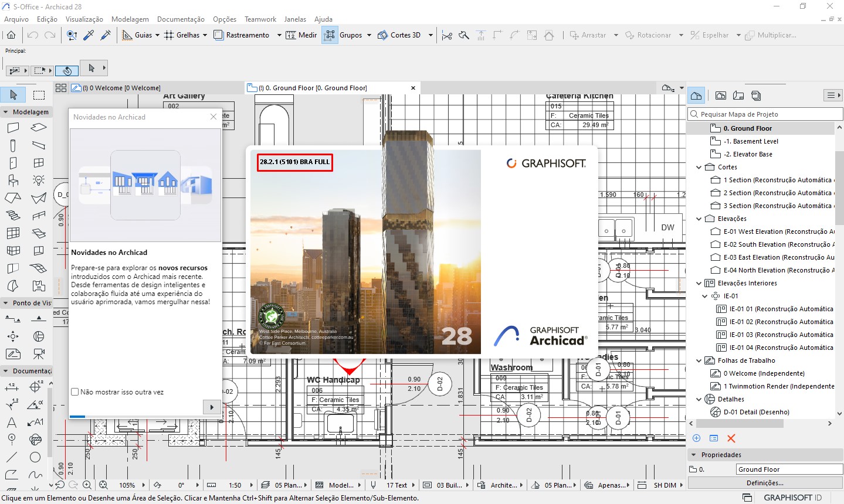This screenshot has height=504, width=844.
Task: Click the Home icon in the toolbar
Action: 11,35
